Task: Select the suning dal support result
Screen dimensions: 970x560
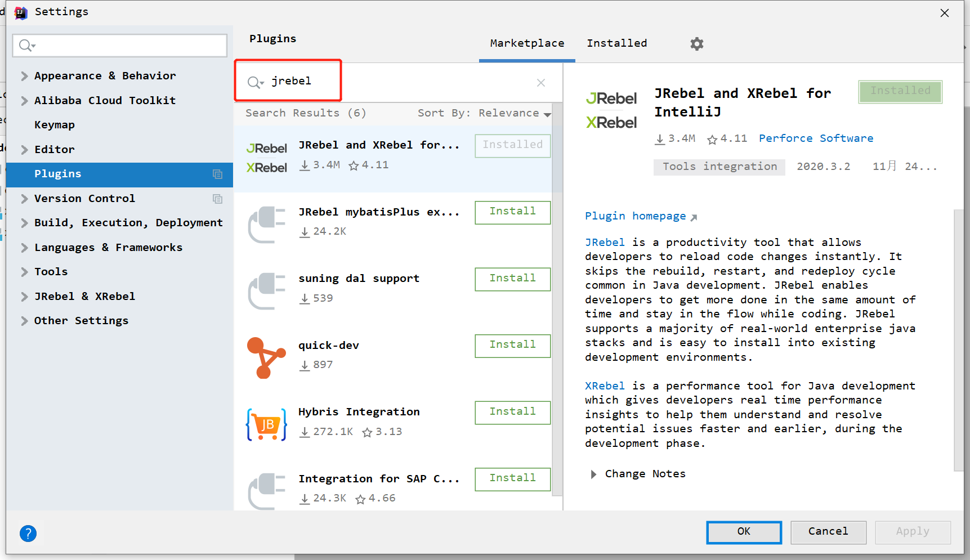Action: [x=359, y=279]
